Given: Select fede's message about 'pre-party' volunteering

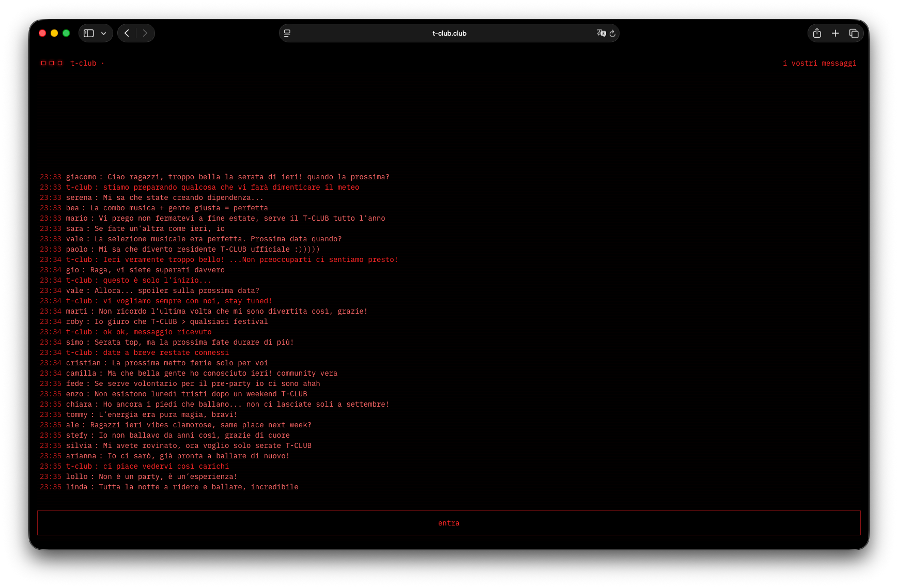Looking at the screenshot, I should coord(180,384).
